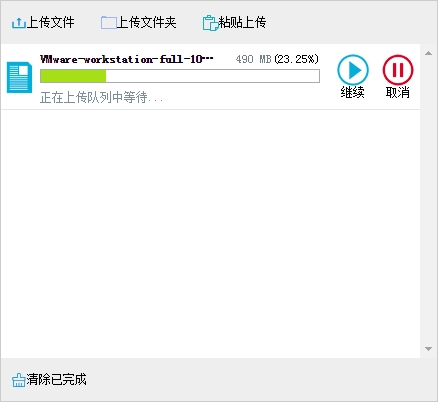Select the 粘贴上传 label
This screenshot has height=402, width=438.
pos(242,23)
